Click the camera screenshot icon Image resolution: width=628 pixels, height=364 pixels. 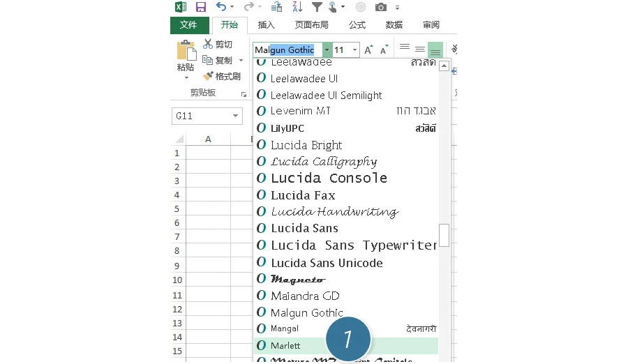380,7
